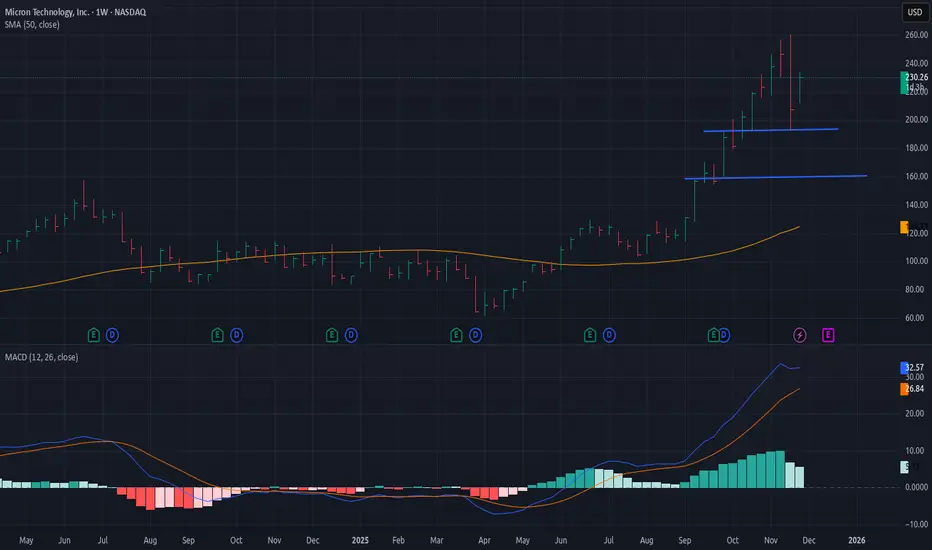Click the 240.00 price axis label

tap(916, 63)
